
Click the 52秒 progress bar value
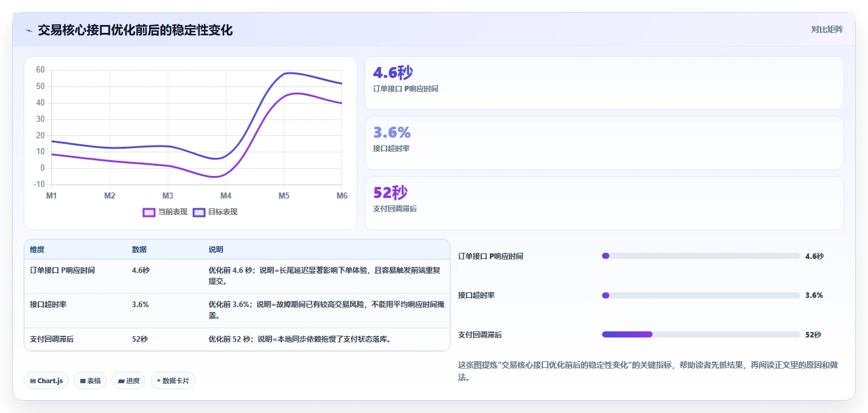pyautogui.click(x=813, y=335)
